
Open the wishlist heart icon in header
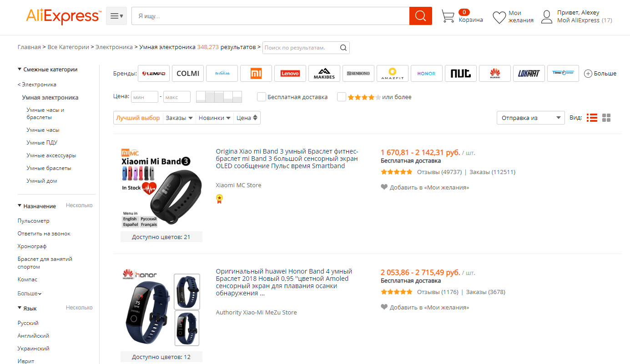coord(499,17)
